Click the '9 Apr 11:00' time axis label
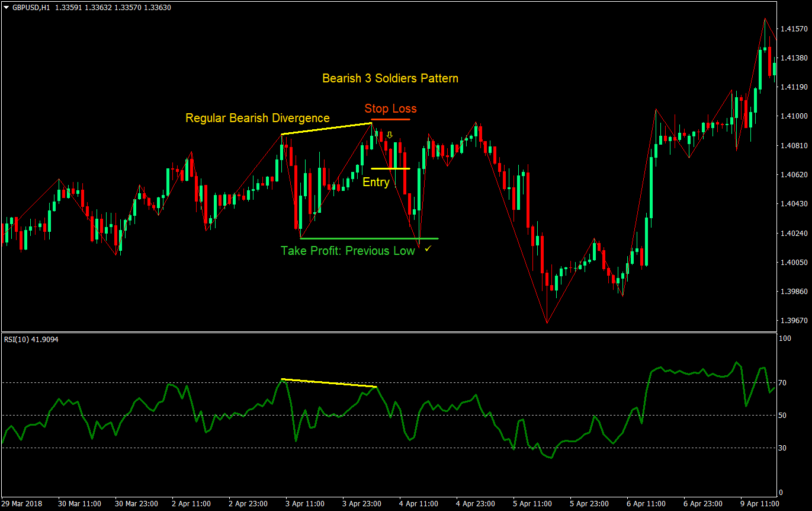The height and width of the screenshot is (511, 812). pyautogui.click(x=760, y=504)
